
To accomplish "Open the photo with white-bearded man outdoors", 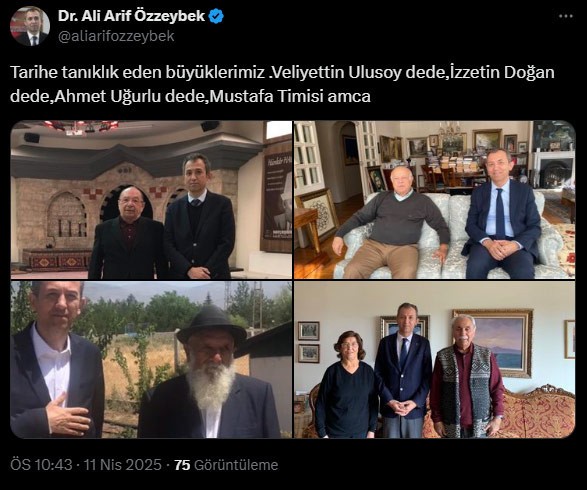I will tap(151, 360).
